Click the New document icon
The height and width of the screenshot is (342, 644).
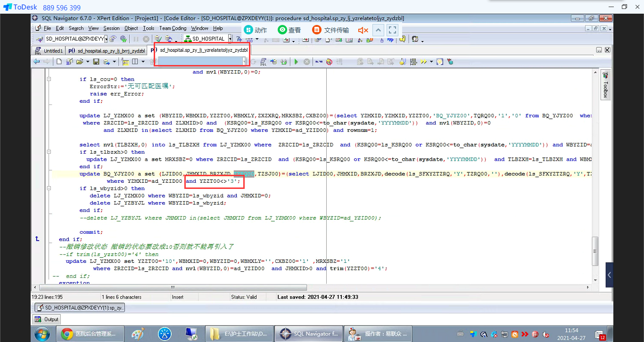click(59, 62)
